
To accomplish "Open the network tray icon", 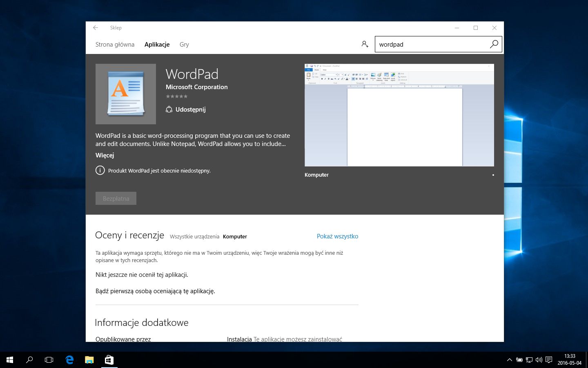I will point(529,360).
